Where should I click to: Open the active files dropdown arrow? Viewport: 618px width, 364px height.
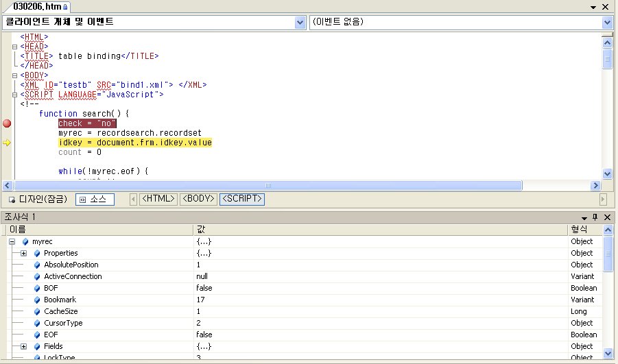click(x=593, y=7)
